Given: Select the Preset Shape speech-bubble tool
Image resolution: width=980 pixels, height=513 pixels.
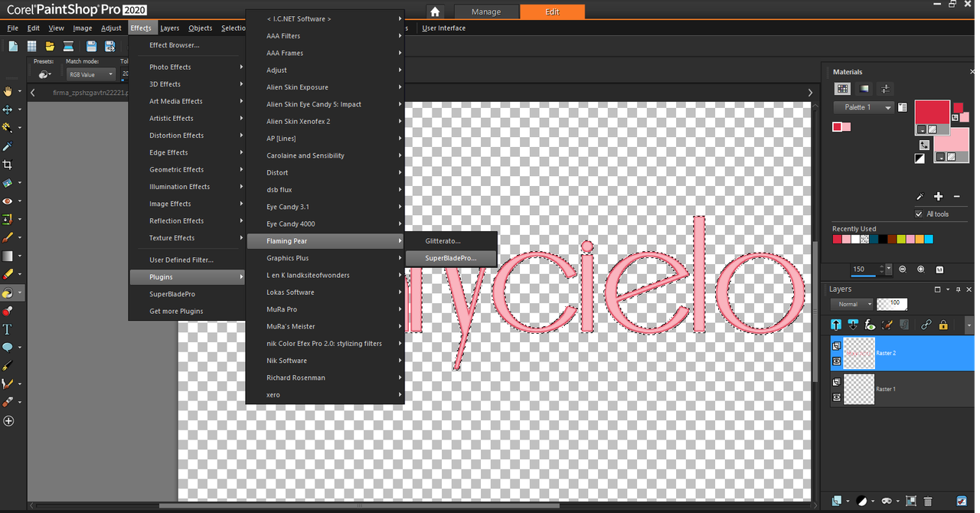Looking at the screenshot, I should (x=8, y=348).
